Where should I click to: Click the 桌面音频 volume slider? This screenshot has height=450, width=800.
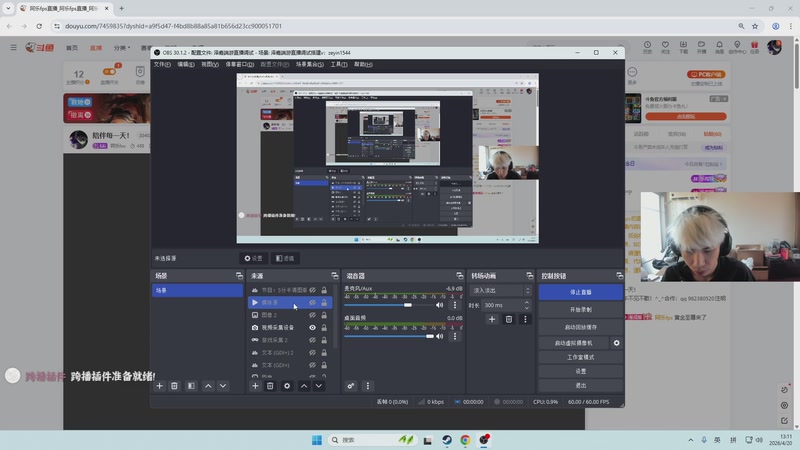click(x=389, y=336)
